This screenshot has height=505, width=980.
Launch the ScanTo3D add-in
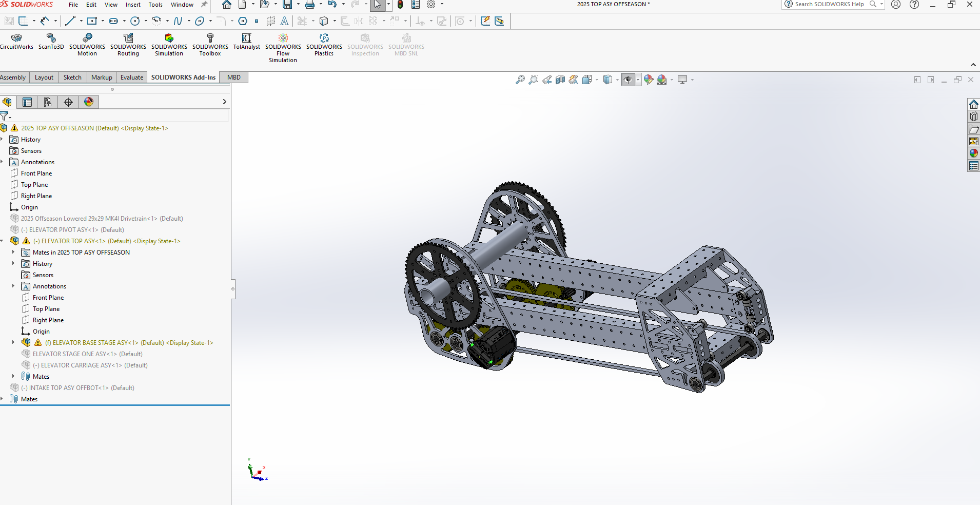click(x=51, y=42)
